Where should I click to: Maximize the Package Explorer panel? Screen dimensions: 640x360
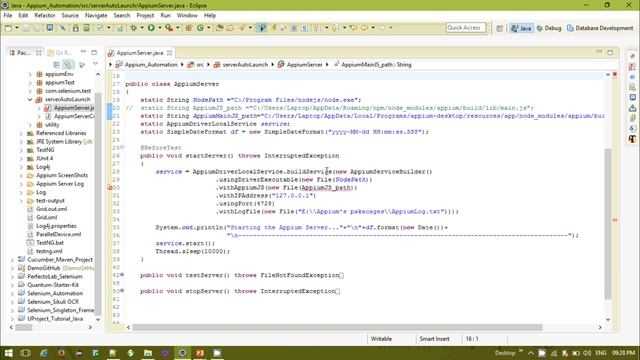pyautogui.click(x=94, y=52)
